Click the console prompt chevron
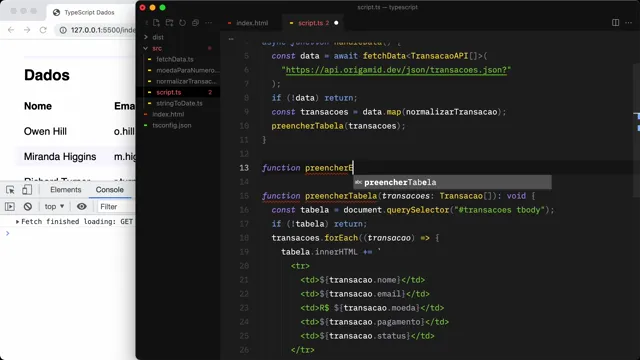Image resolution: width=640 pixels, height=360 pixels. click(x=7, y=233)
